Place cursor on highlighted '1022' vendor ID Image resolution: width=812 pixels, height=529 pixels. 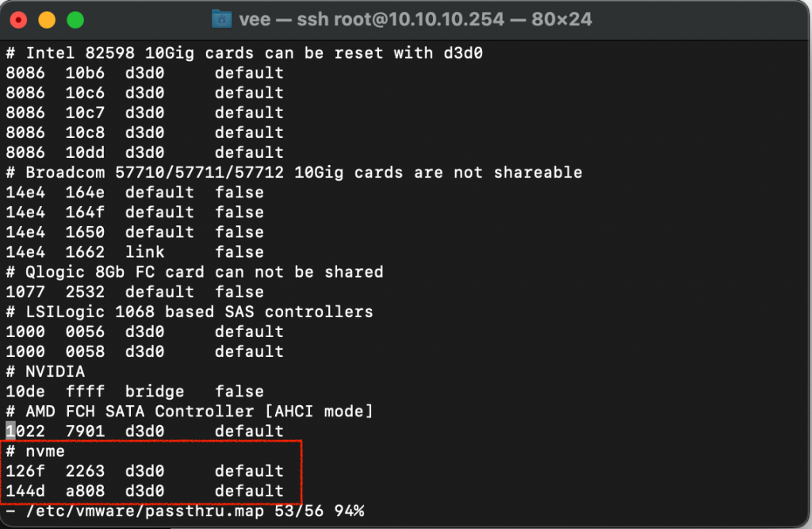[25, 431]
